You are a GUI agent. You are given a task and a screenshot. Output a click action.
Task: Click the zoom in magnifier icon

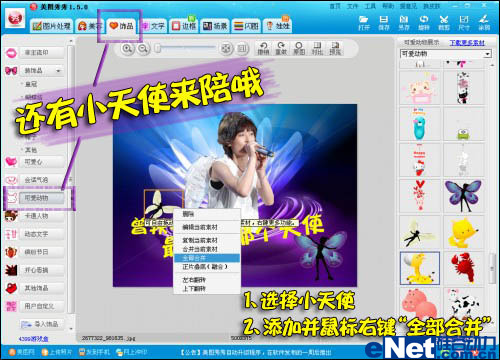coord(127,49)
